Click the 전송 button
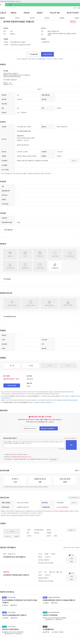The image size is (80, 644). point(71,445)
